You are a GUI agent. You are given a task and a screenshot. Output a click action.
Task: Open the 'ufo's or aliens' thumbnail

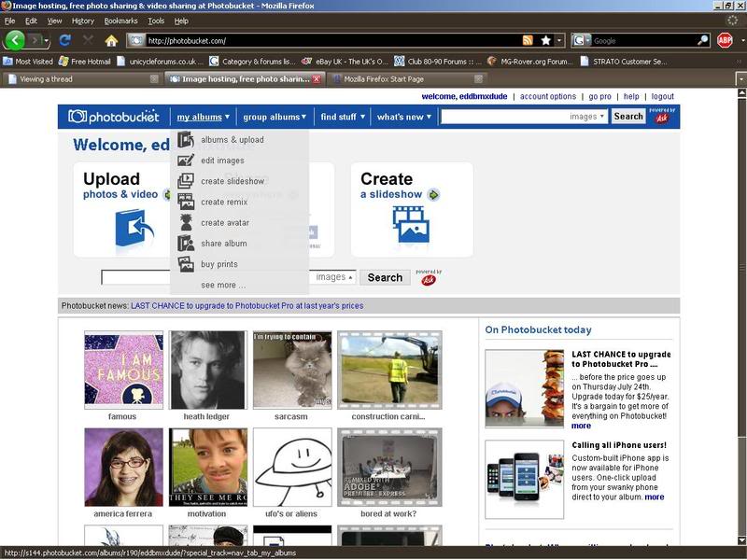tap(292, 468)
